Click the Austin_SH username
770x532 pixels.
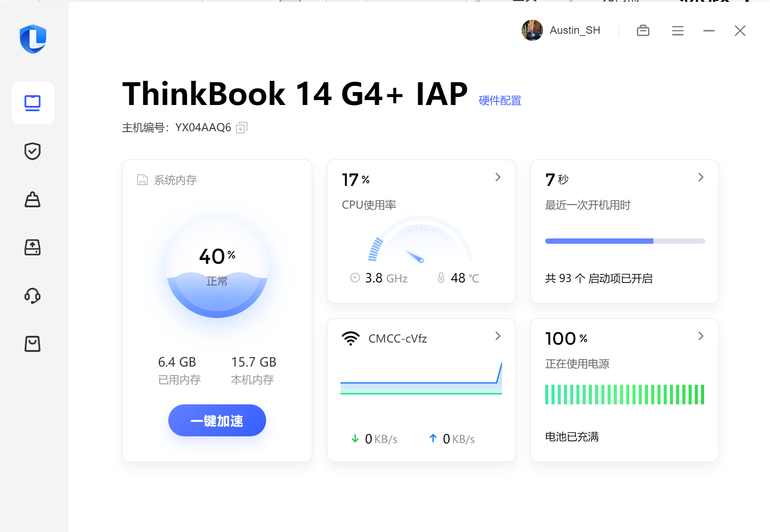click(x=575, y=30)
